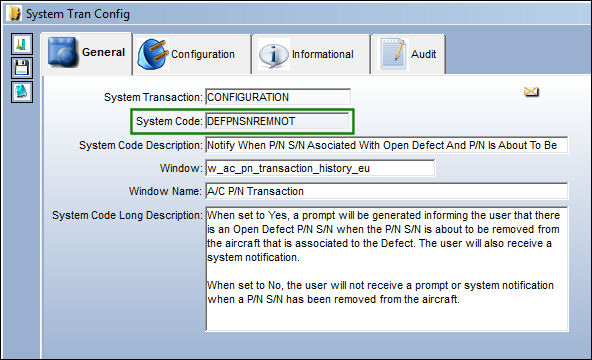
Task: Click the System Tran Config title icon
Action: tap(14, 13)
